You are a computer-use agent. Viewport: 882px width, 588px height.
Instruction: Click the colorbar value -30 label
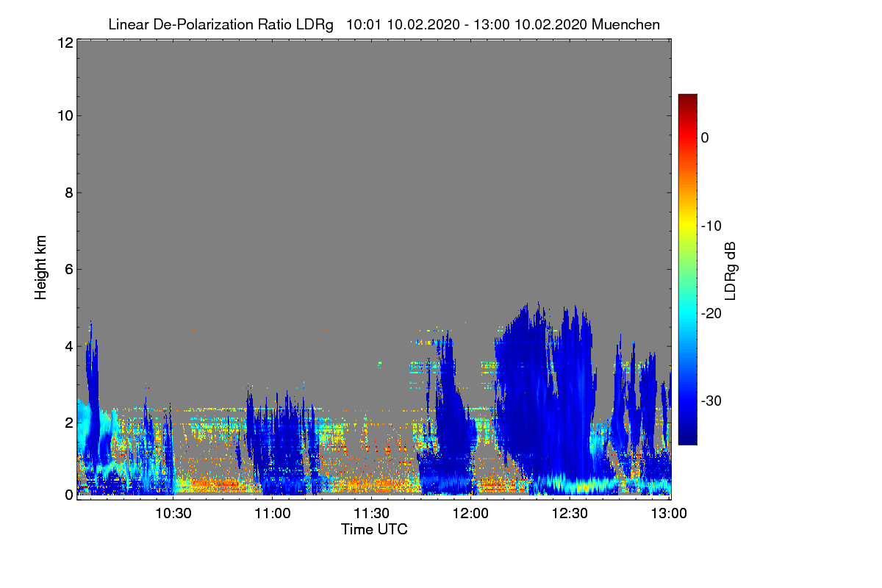click(711, 401)
